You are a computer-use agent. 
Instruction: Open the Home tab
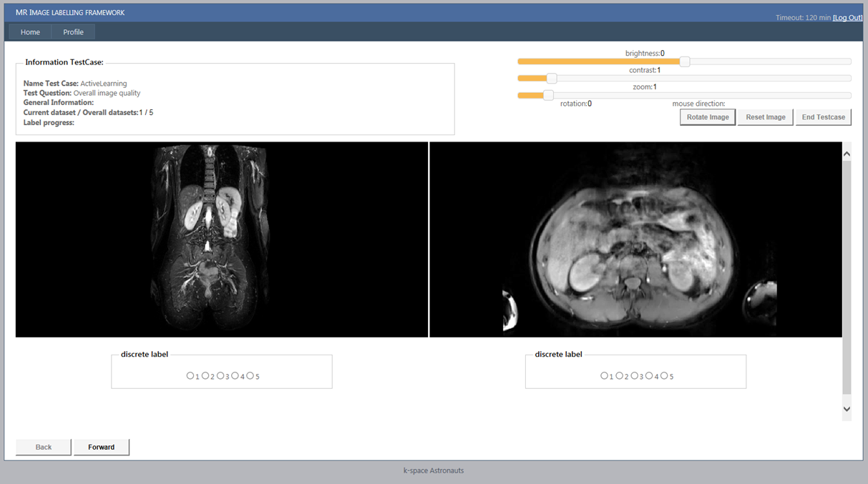(x=30, y=32)
